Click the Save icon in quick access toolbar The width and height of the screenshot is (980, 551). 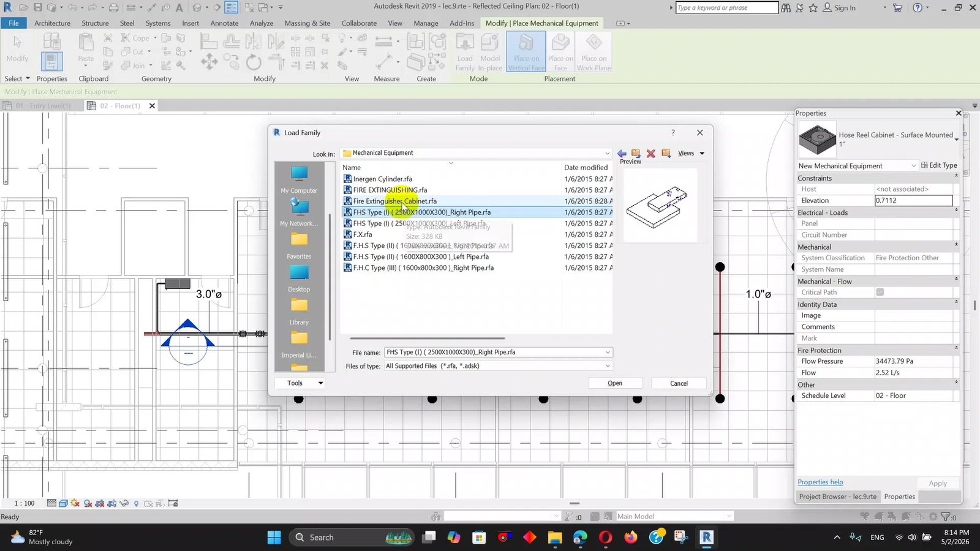coord(37,7)
